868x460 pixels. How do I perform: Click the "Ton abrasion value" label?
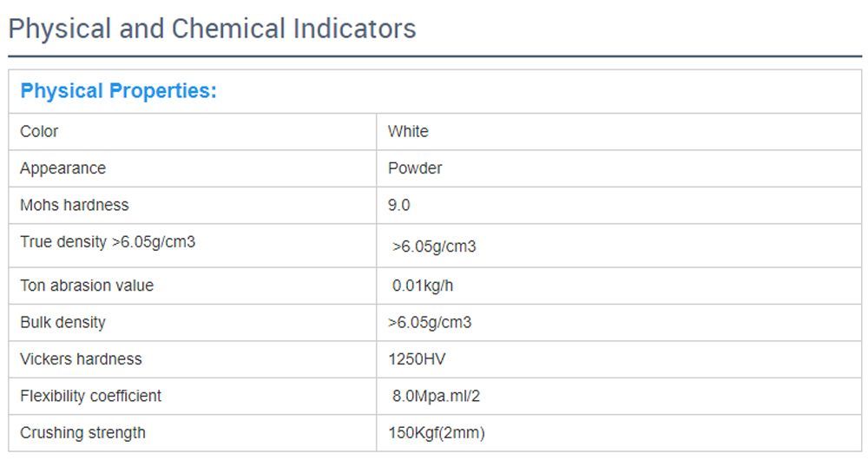pyautogui.click(x=87, y=286)
